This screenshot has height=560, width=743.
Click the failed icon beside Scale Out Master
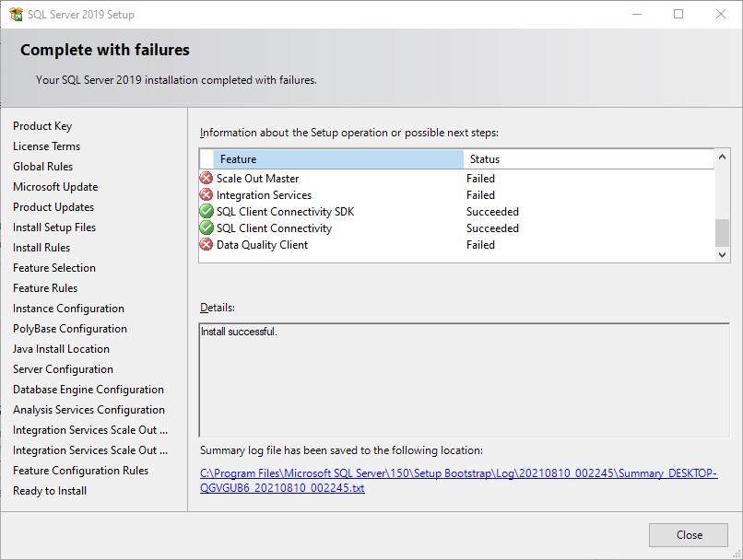coord(206,179)
